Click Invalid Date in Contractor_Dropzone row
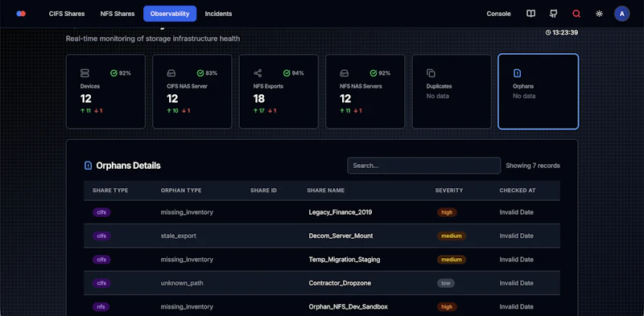The height and width of the screenshot is (316, 644). (x=516, y=283)
